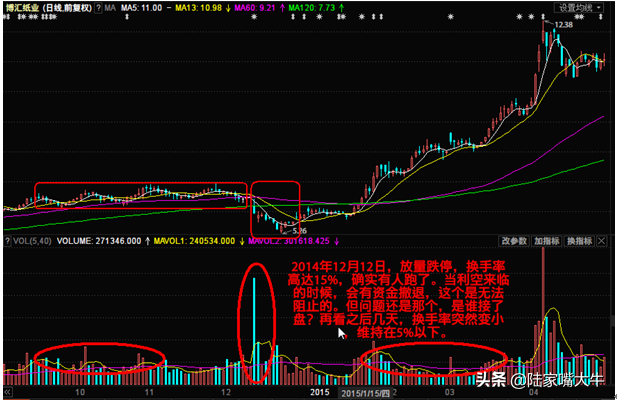
Task: Click the MAVOL1: 240534.000 value
Action: click(x=194, y=241)
